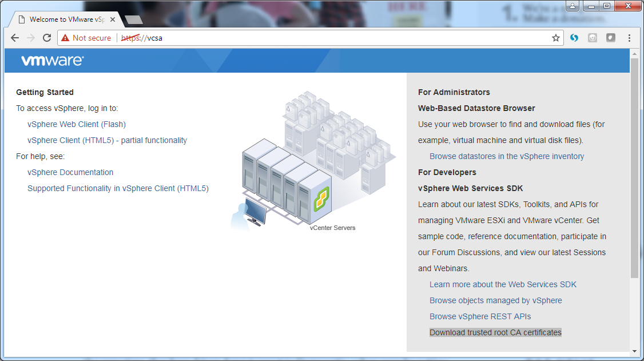Browse datastores in the vSphere inventory
This screenshot has width=644, height=361.
[507, 156]
